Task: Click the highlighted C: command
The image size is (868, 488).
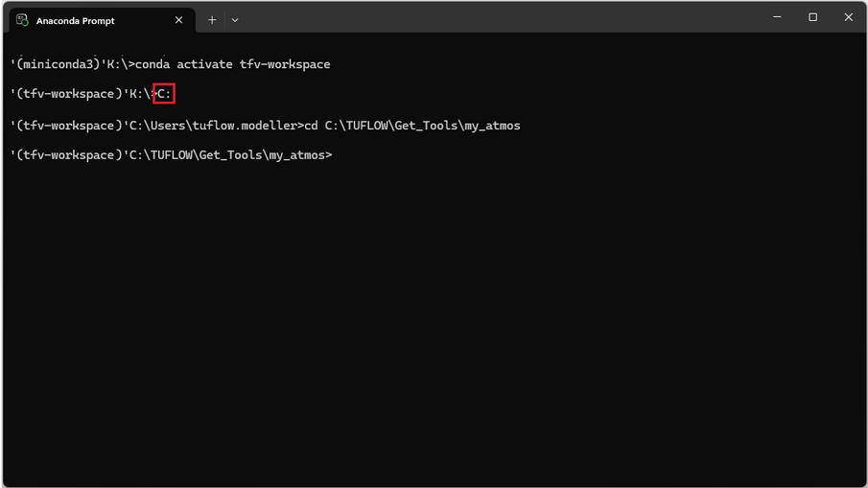Action: 164,94
